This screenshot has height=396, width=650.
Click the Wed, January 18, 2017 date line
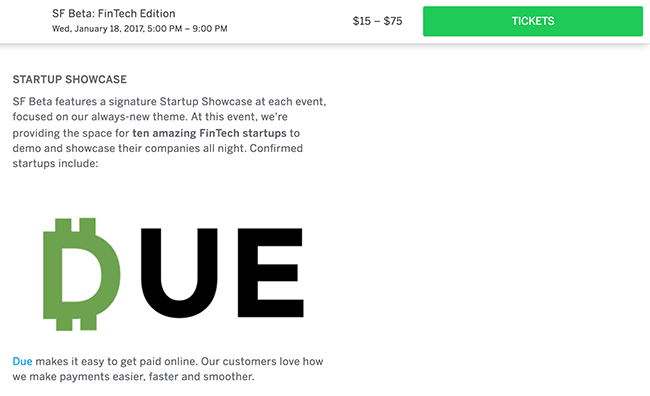140,29
